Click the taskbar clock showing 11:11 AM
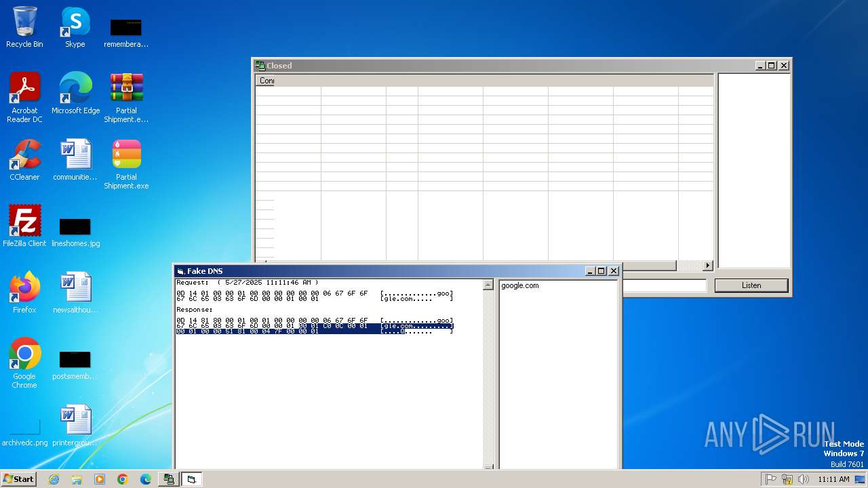The image size is (868, 488). coord(833,479)
